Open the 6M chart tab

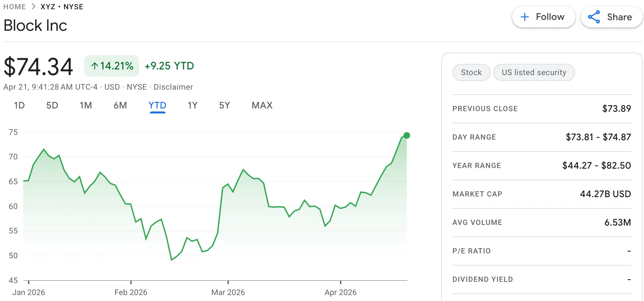click(x=120, y=105)
